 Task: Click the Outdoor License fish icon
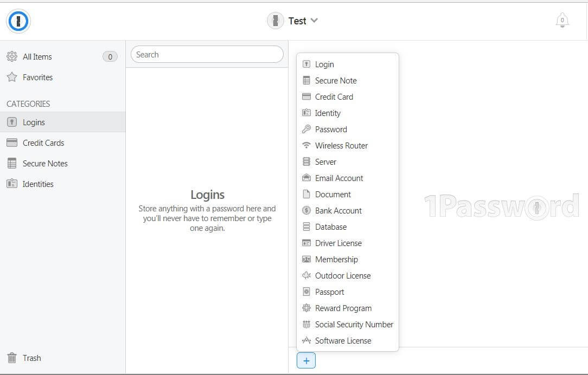click(x=306, y=275)
